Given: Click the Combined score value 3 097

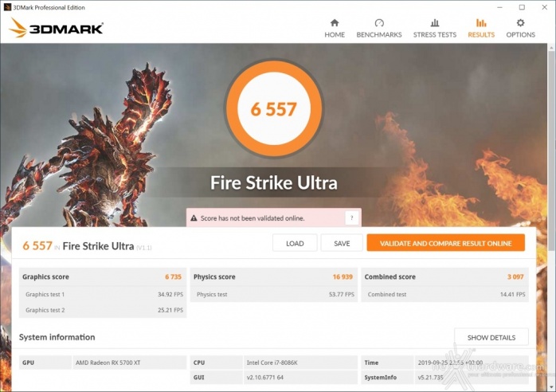Looking at the screenshot, I should point(515,276).
